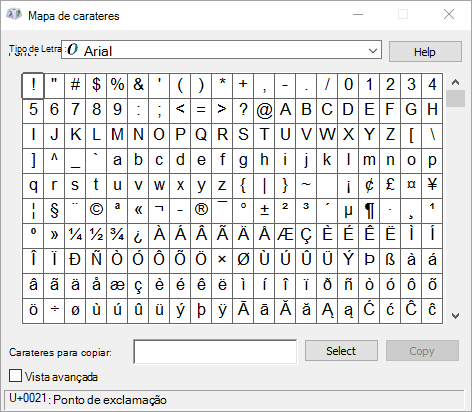Select the one half ½ character
The image size is (472, 412).
coord(96,236)
